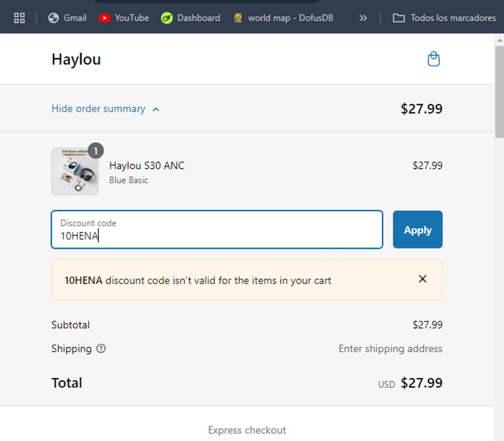The height and width of the screenshot is (441, 504).
Task: Open the Dashboard bookmark
Action: click(191, 18)
